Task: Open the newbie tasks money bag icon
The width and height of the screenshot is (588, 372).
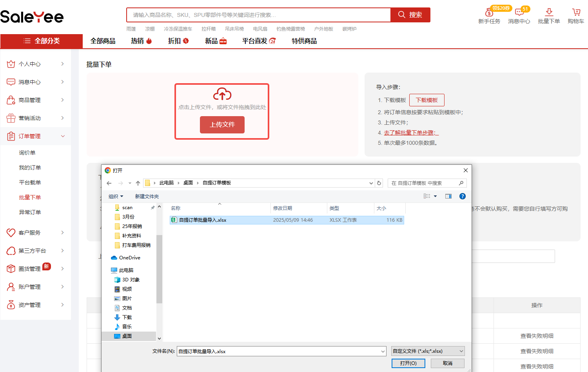Action: click(489, 12)
